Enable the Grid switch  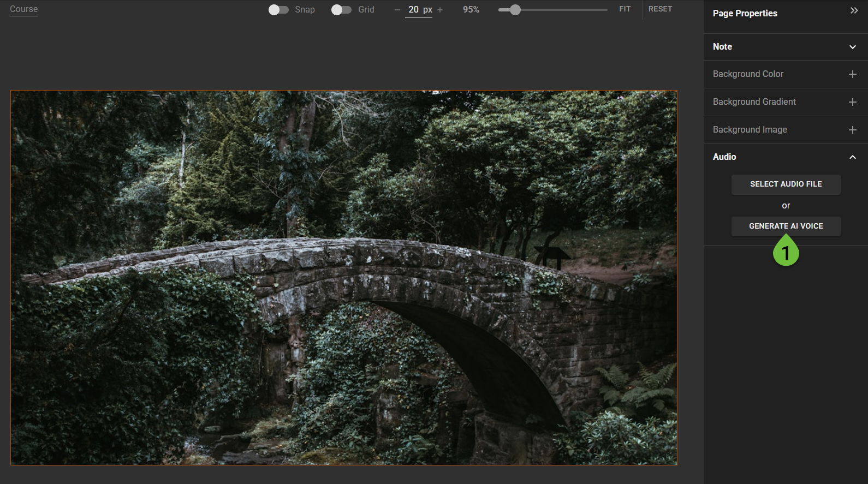pyautogui.click(x=341, y=10)
